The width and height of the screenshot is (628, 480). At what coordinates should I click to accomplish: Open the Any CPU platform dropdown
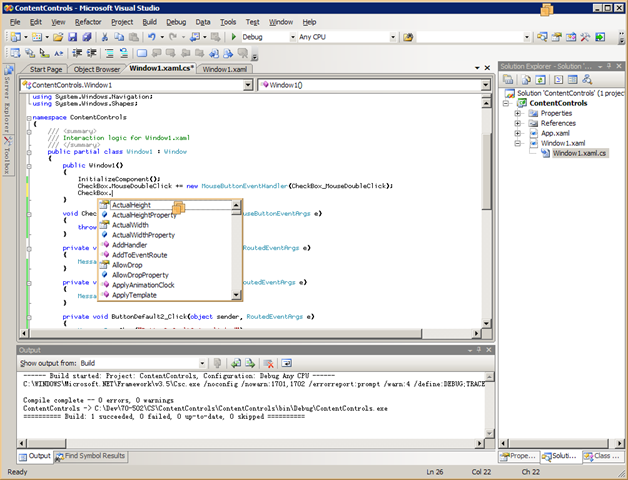pos(393,37)
